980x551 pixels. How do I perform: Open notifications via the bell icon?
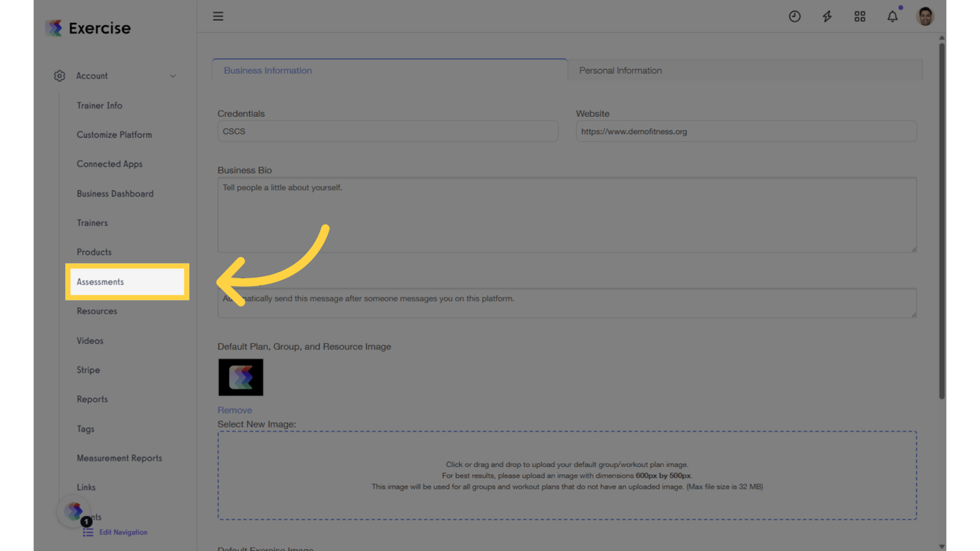[x=892, y=16]
